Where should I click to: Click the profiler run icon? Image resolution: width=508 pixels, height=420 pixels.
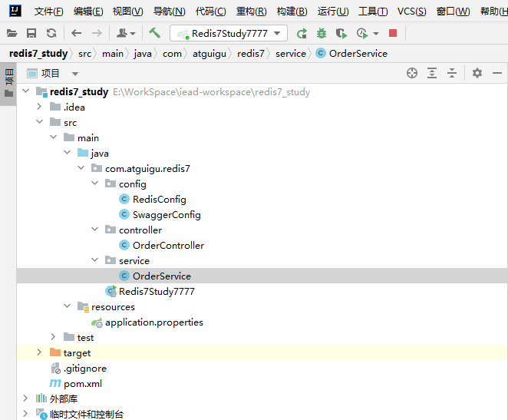[x=362, y=33]
